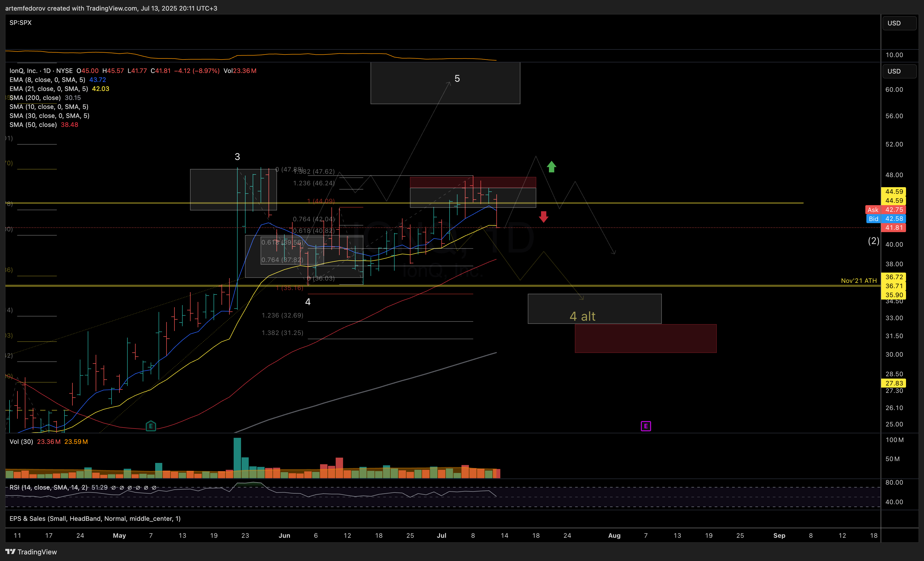Screen dimensions: 924x561
Task: Click the 1.382 (31.25) Fibonacci label
Action: pyautogui.click(x=282, y=333)
